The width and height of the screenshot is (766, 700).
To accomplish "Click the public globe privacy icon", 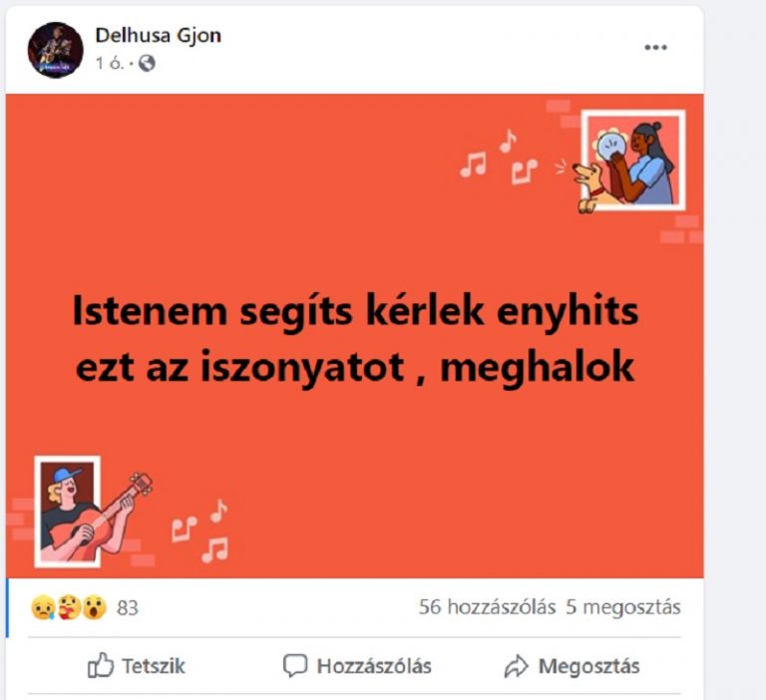I will click(147, 63).
